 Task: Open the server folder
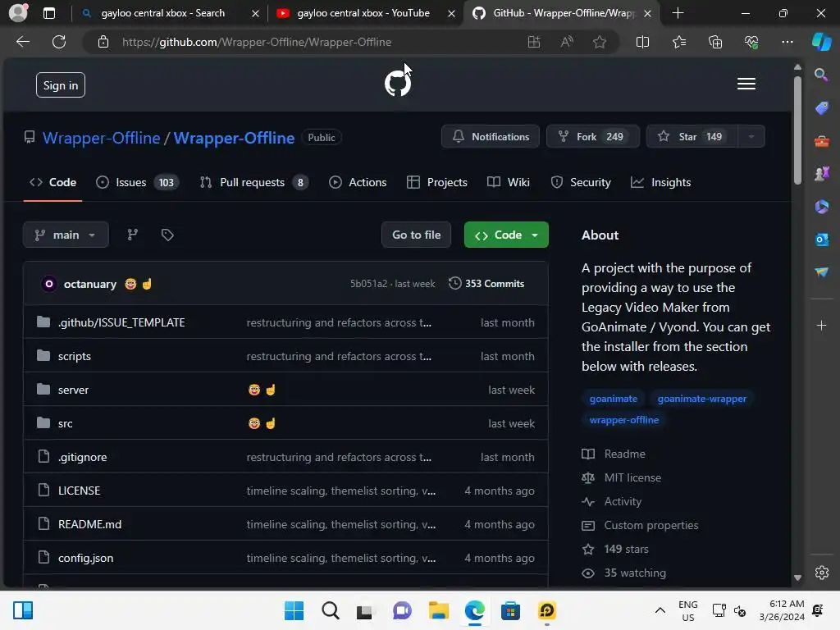pyautogui.click(x=73, y=390)
